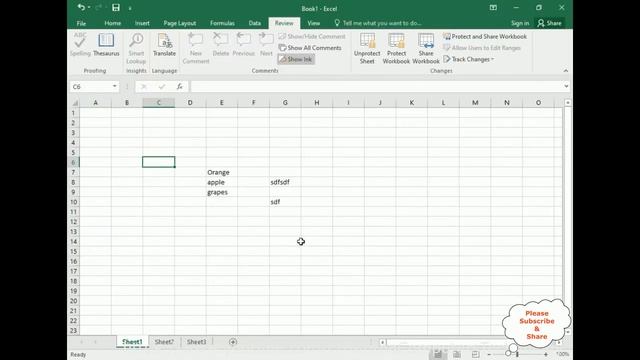Click the 100% zoom level
This screenshot has height=360, width=640.
tap(562, 354)
